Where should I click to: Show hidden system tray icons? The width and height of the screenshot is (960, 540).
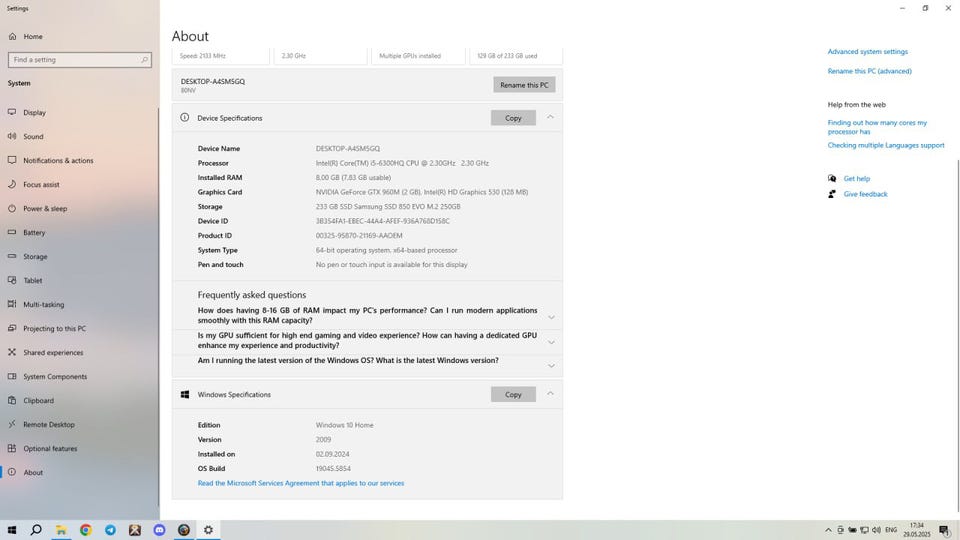point(828,530)
